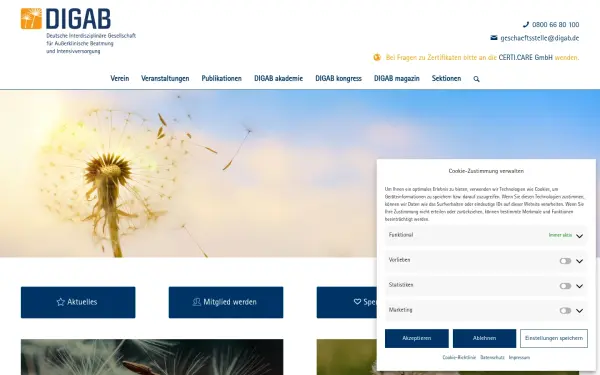
Task: Click the 'Cookie-Zustimmung verwalten' heading
Action: [x=486, y=171]
